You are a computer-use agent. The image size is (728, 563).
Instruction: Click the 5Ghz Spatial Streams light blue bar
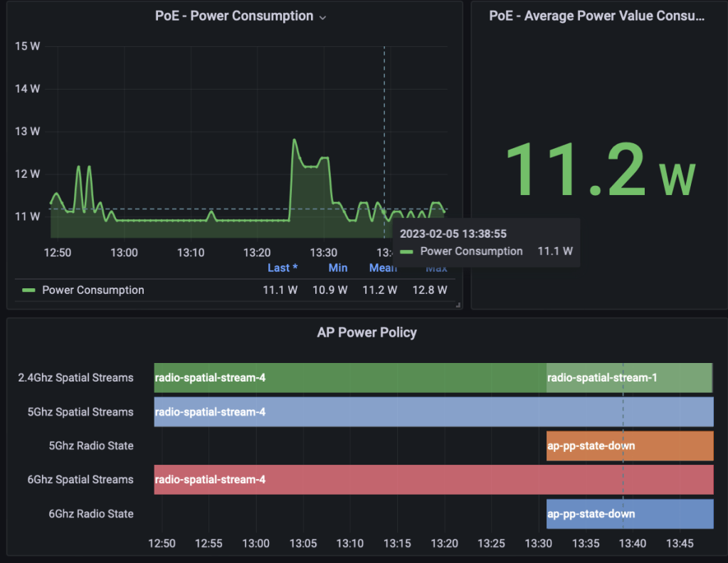[433, 411]
